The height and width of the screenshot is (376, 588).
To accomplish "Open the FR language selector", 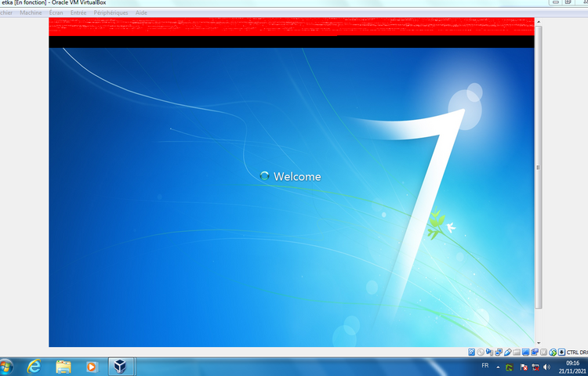I will coord(485,366).
